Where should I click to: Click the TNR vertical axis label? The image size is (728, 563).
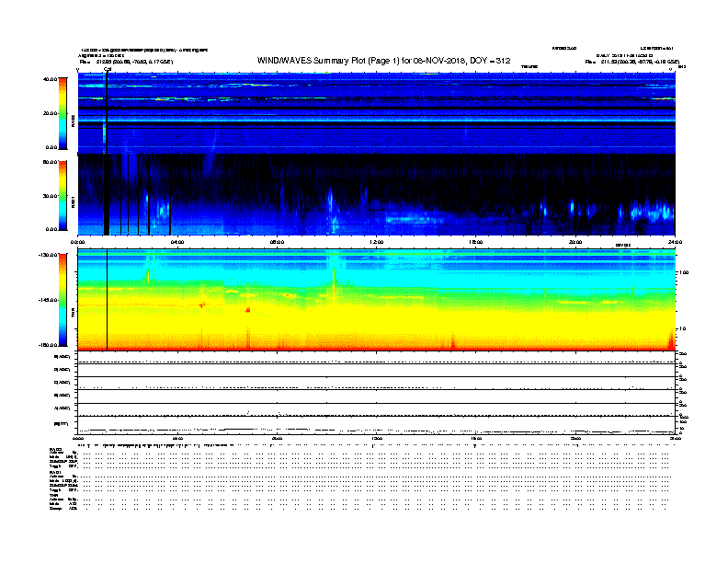[73, 314]
